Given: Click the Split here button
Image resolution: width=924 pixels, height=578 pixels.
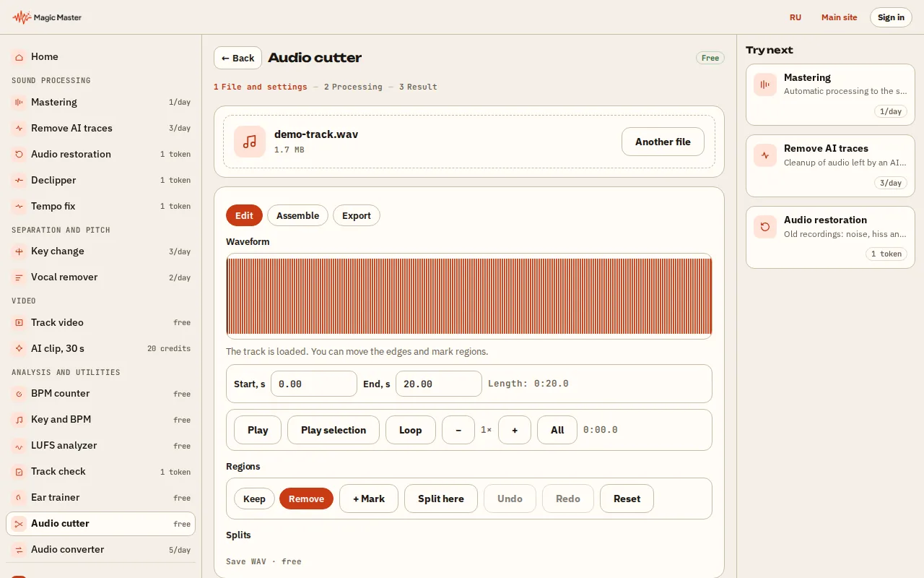Looking at the screenshot, I should click(441, 499).
